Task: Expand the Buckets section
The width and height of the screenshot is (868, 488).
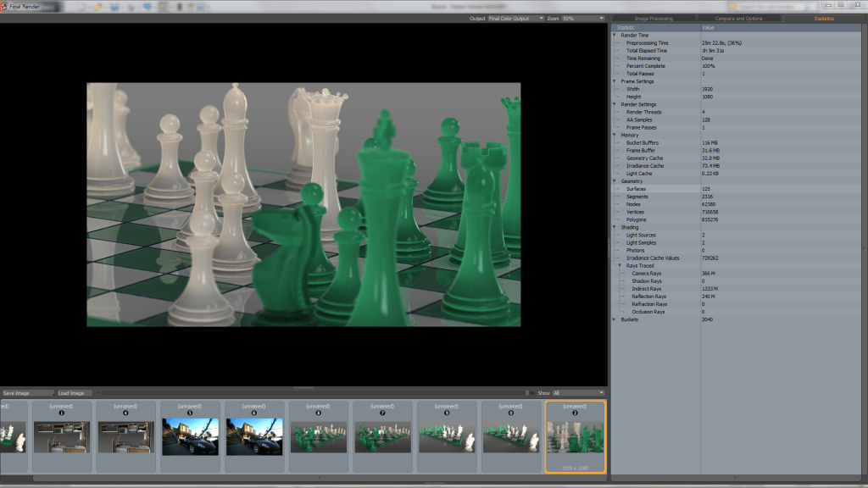Action: pos(613,319)
